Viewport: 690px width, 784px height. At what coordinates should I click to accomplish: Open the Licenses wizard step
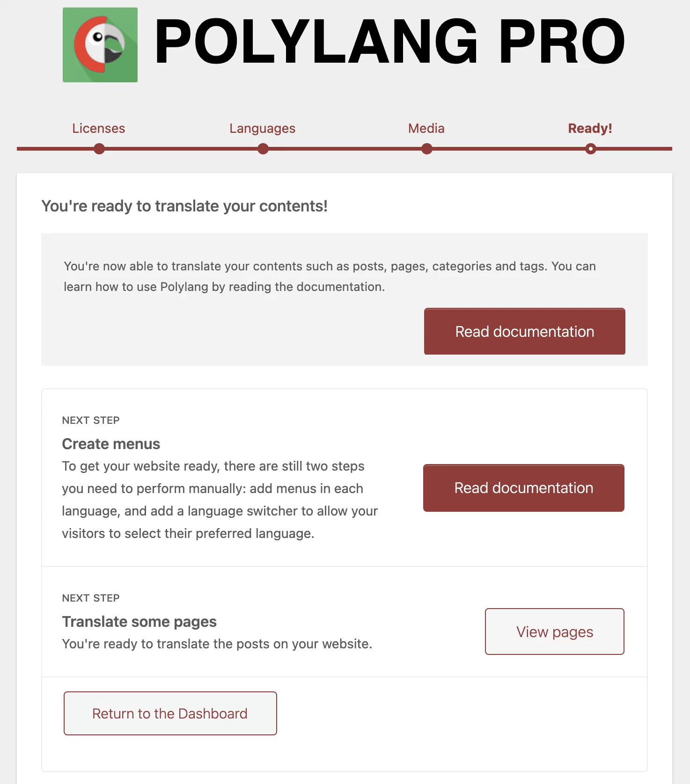(98, 128)
